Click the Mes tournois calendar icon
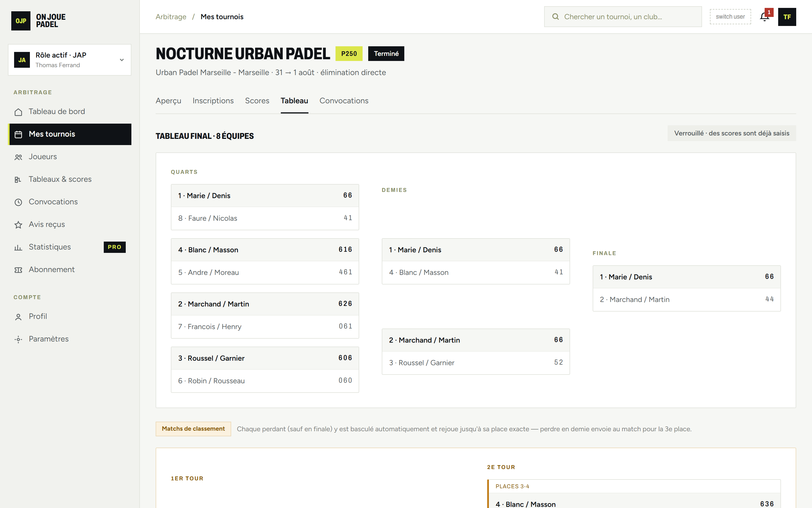 pos(18,134)
